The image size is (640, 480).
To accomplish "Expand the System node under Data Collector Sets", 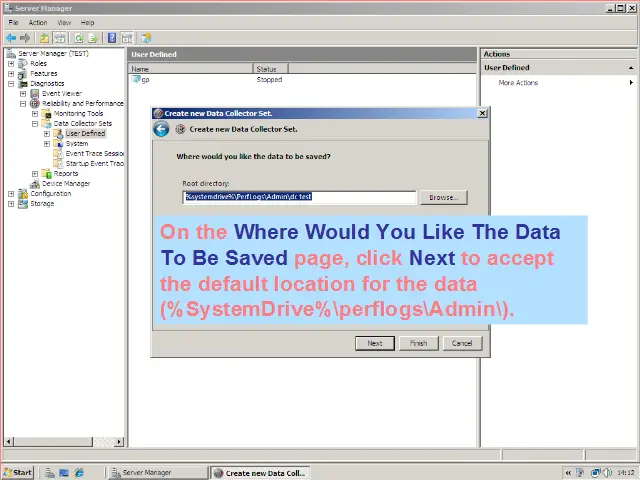I will click(47, 144).
